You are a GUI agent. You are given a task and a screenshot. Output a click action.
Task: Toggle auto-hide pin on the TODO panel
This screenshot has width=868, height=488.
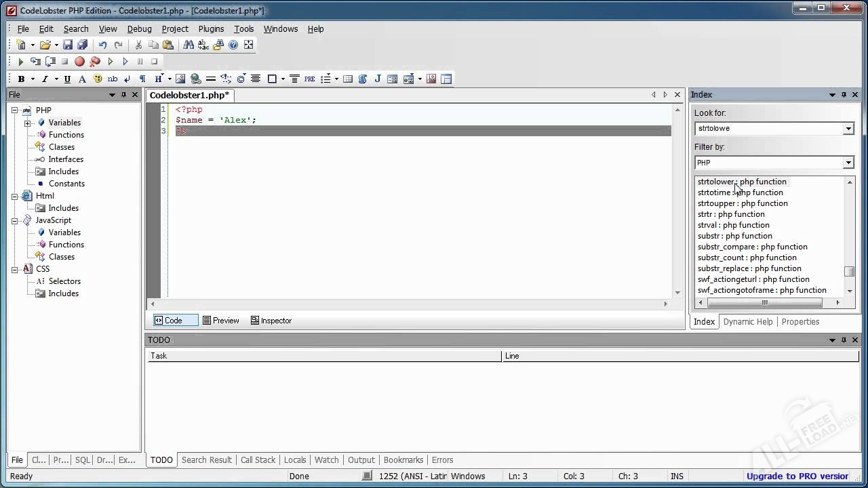(844, 340)
